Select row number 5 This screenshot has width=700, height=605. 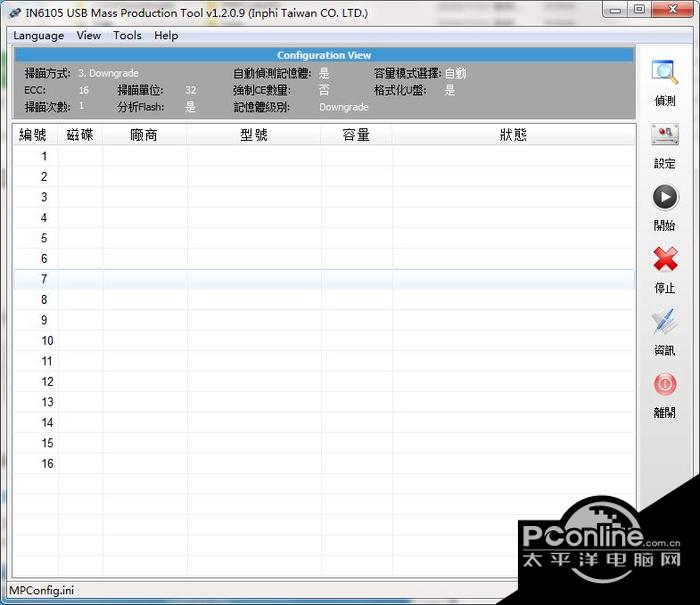(x=324, y=238)
